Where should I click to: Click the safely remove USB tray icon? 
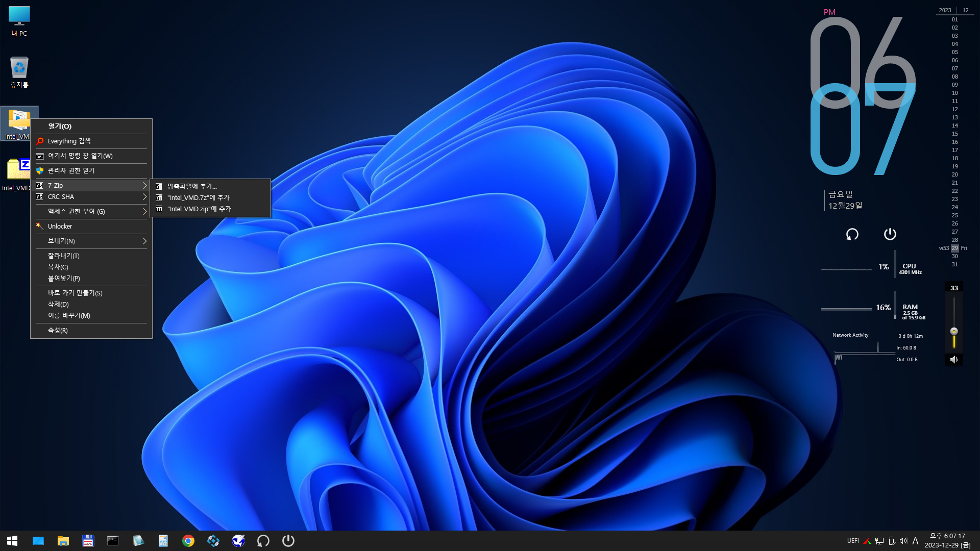[x=892, y=541]
